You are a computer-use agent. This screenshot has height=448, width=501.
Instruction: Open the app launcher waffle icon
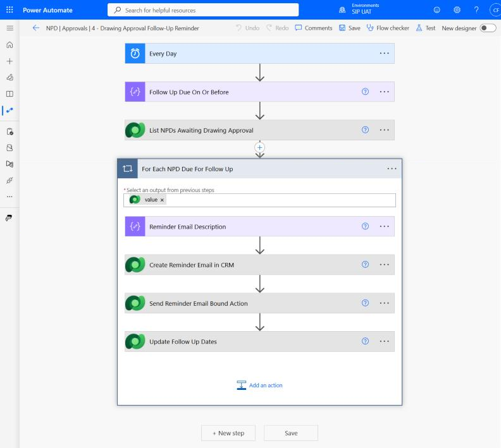(9, 10)
